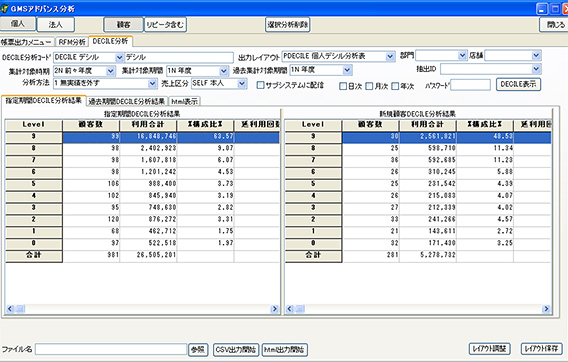Image resolution: width=568 pixels, height=362 pixels.
Task: Click right table scroll-left arrow
Action: pos(289,309)
